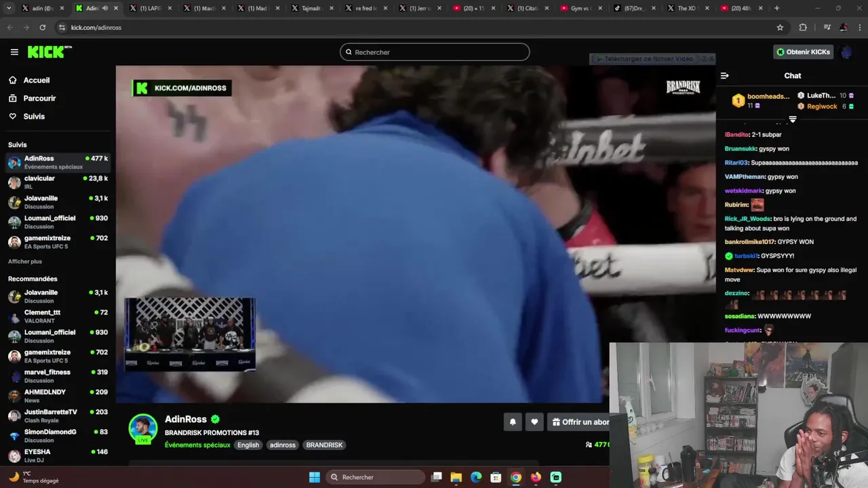868x488 pixels.
Task: Click the Offrir un abonnement gift button
Action: (x=578, y=422)
